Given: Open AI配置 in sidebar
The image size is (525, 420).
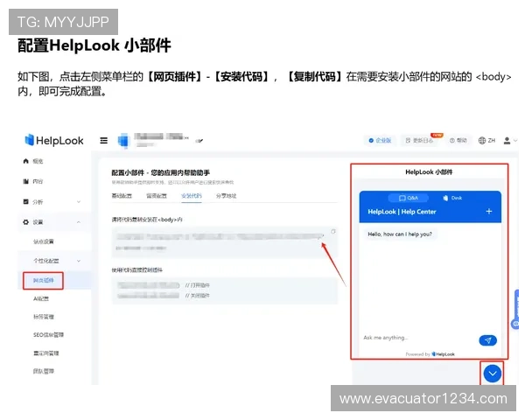Looking at the screenshot, I should point(41,298).
